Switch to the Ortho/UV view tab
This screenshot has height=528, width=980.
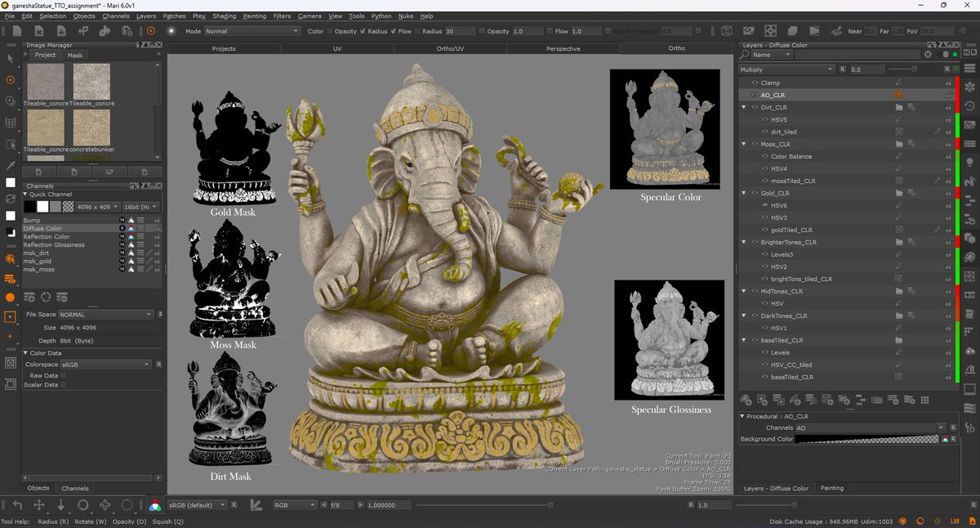(450, 48)
